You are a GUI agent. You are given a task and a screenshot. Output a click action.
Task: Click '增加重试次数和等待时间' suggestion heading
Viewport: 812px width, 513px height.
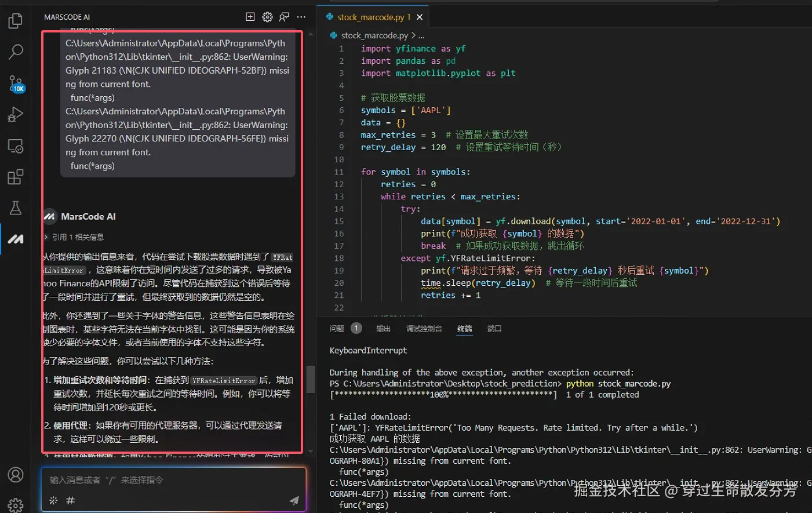[x=99, y=380]
